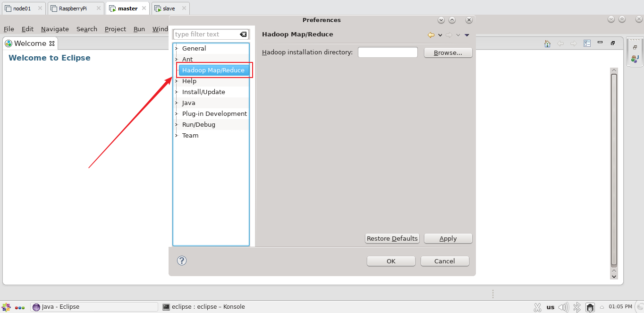Click the Forward arrow in Preferences header
The image size is (644, 313).
pyautogui.click(x=449, y=35)
